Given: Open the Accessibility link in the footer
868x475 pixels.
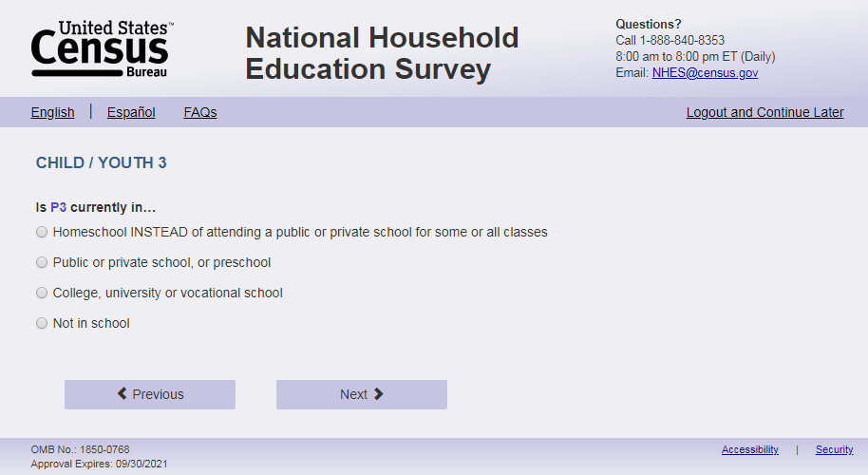Looking at the screenshot, I should [749, 449].
